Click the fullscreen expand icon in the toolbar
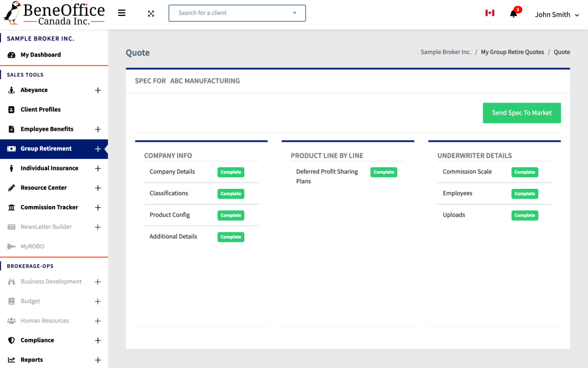 [151, 12]
